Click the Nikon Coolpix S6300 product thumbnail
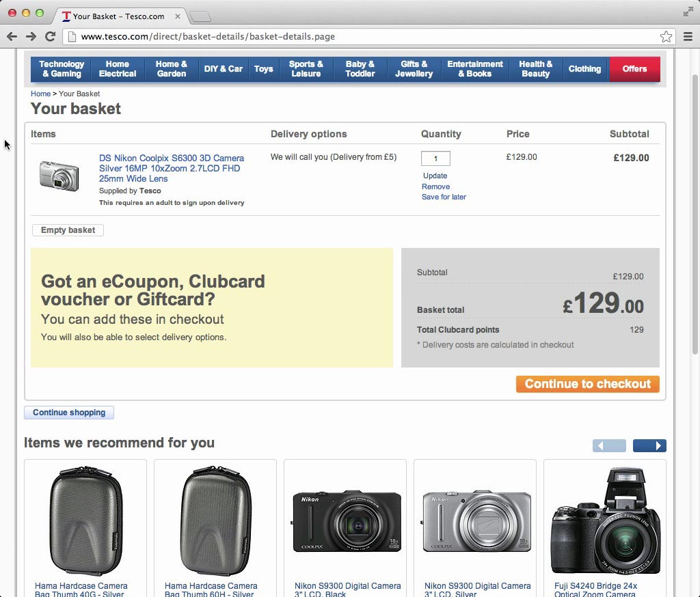This screenshot has height=597, width=700. pyautogui.click(x=59, y=176)
